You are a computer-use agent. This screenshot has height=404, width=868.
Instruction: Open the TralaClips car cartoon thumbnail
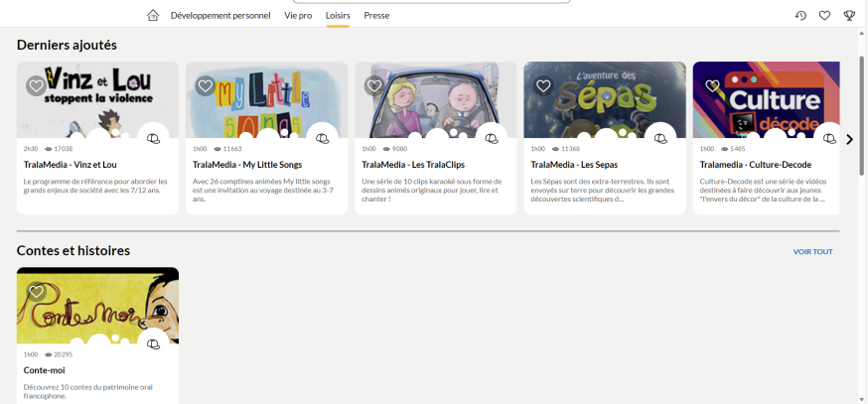tap(436, 99)
